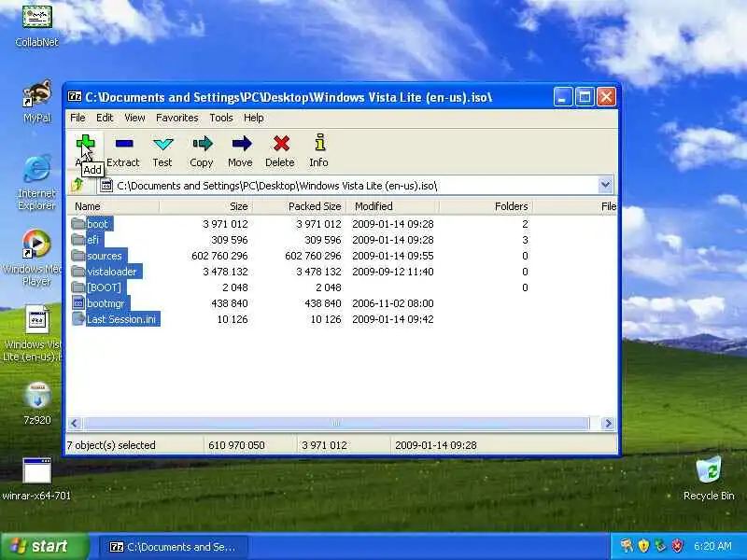Open the File menu

78,118
